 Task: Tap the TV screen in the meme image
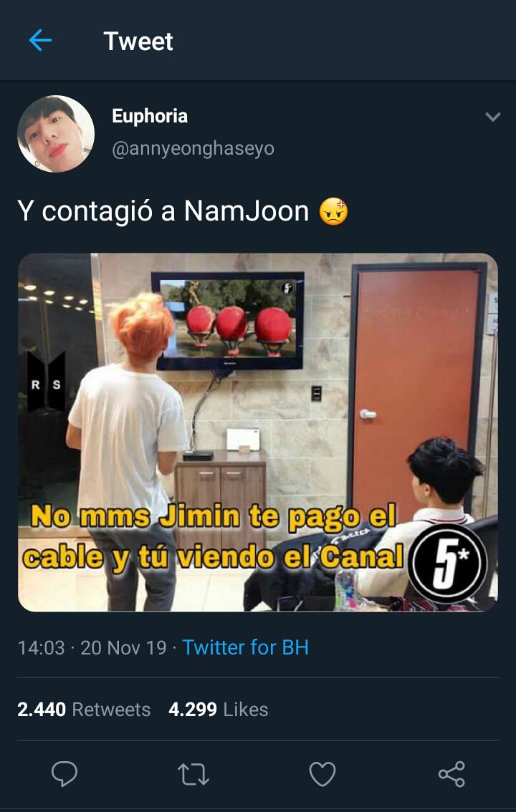(227, 321)
